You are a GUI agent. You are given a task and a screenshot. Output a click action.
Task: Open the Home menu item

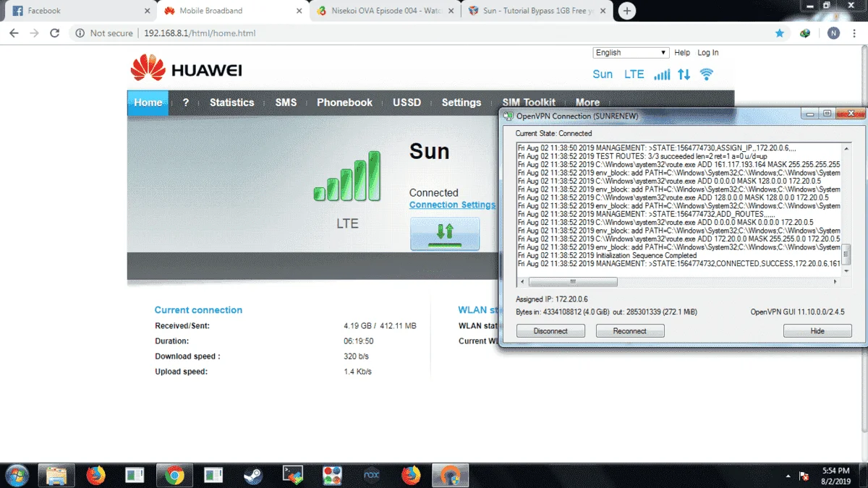pos(148,103)
